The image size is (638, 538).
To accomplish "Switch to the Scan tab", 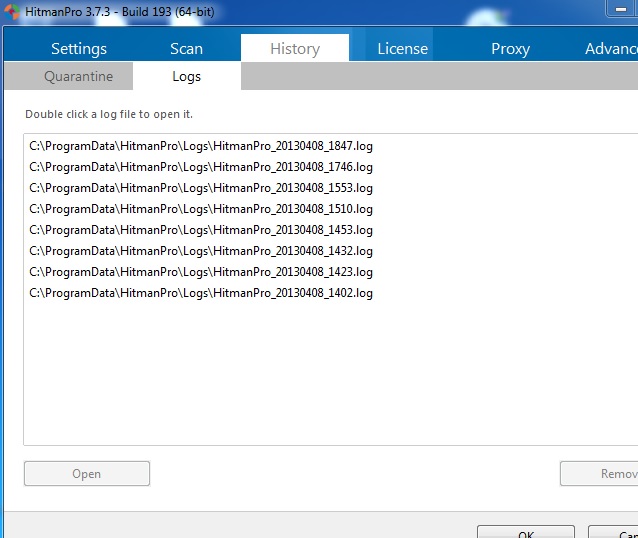I will pos(186,48).
